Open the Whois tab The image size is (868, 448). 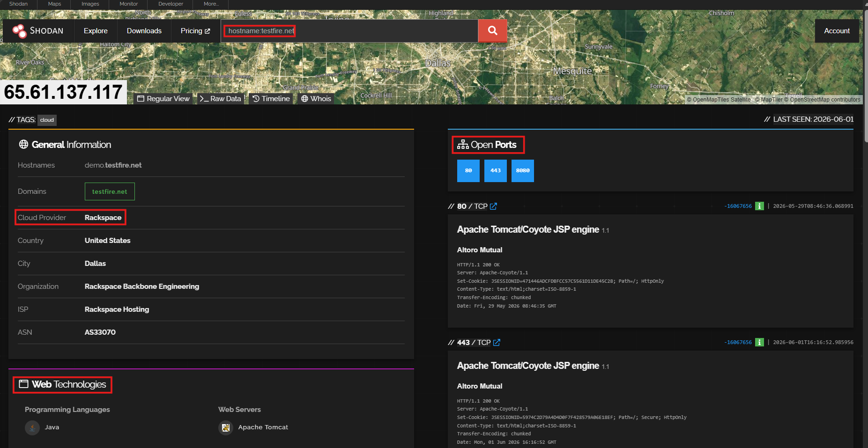pyautogui.click(x=316, y=99)
